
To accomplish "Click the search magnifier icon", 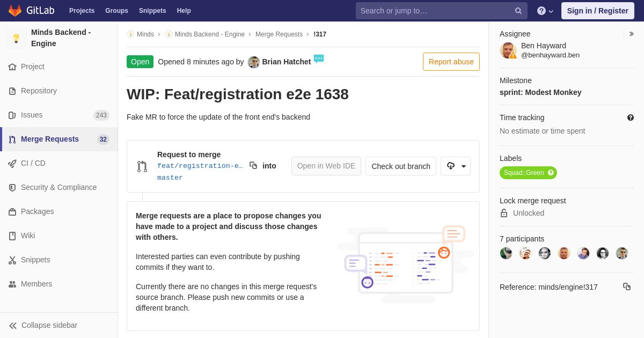I will (x=518, y=11).
